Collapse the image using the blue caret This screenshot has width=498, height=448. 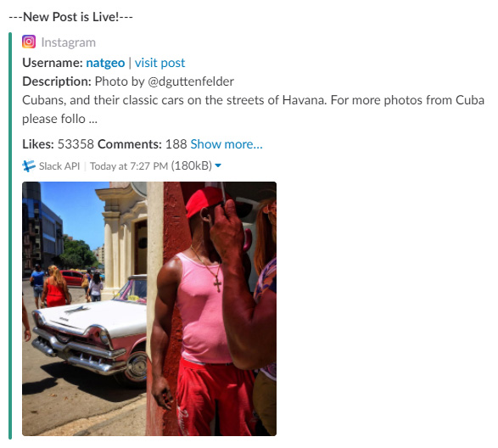[x=218, y=165]
